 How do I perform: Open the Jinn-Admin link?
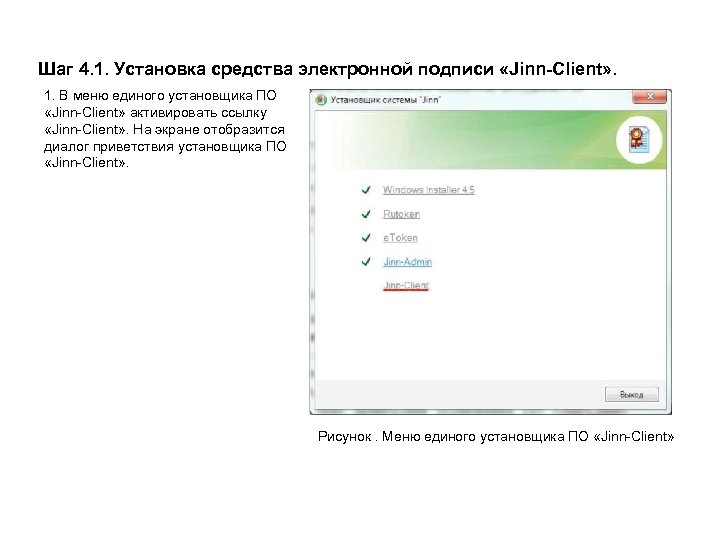click(407, 262)
